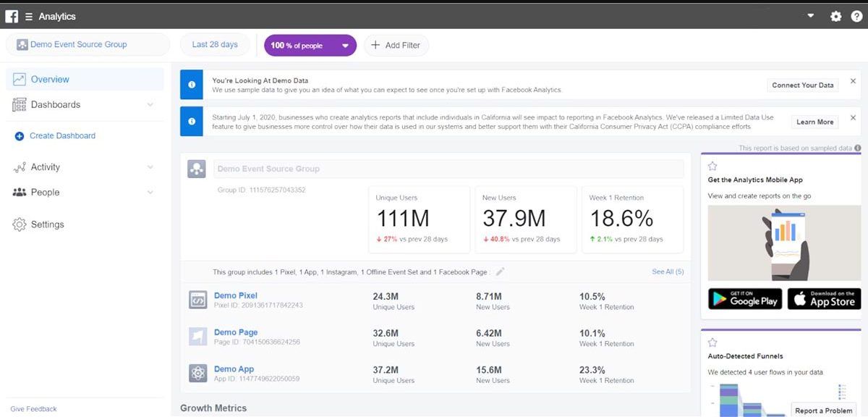
Task: Click the Page ID 704150636624256 text
Action: (257, 342)
